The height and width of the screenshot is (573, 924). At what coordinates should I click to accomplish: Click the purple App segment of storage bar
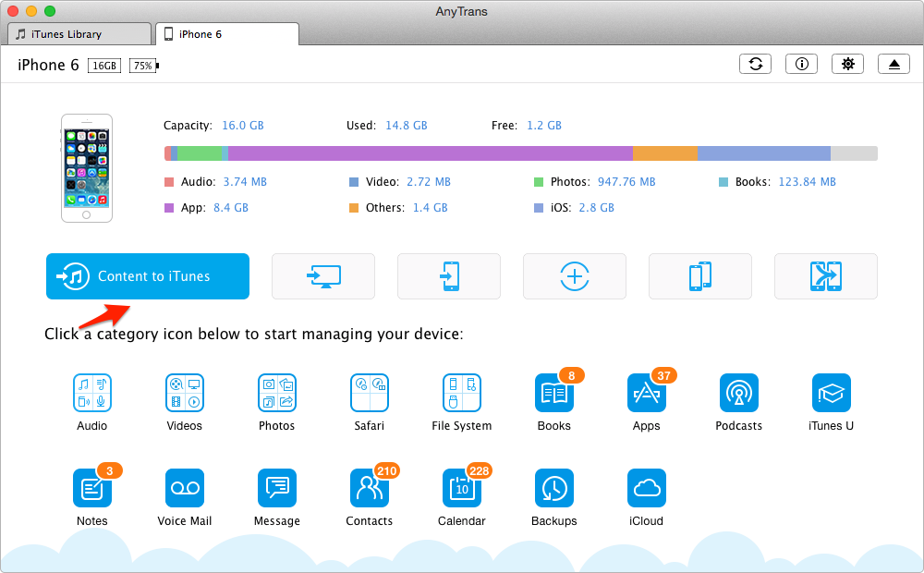pyautogui.click(x=431, y=153)
